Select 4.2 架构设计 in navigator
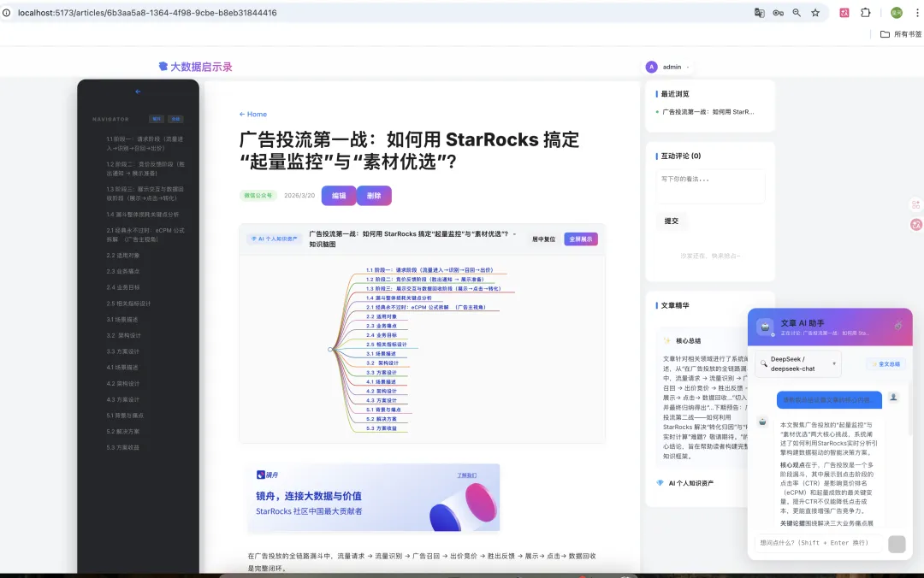This screenshot has height=578, width=924. pos(123,384)
